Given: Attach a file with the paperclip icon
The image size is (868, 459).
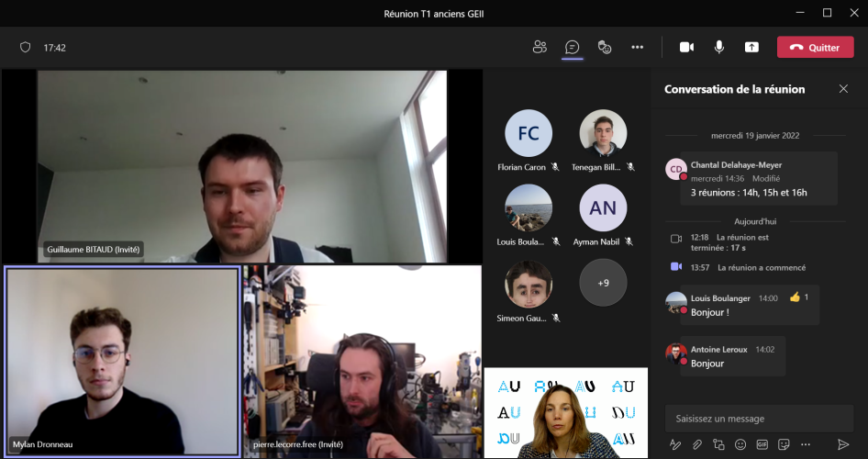Looking at the screenshot, I should [697, 444].
